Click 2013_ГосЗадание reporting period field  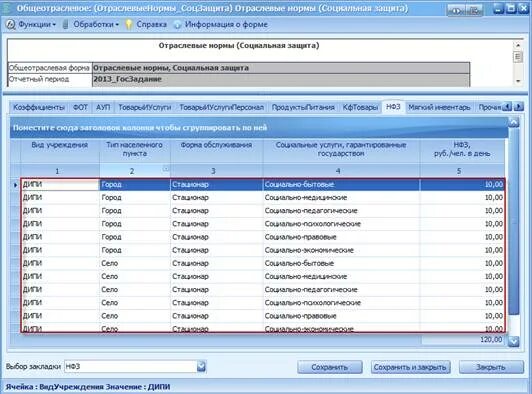coord(281,80)
